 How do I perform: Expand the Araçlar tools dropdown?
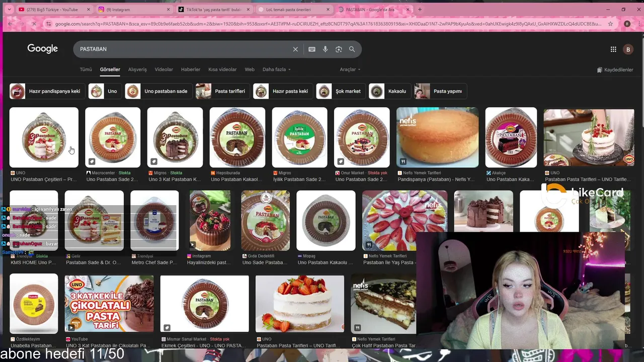pos(350,69)
